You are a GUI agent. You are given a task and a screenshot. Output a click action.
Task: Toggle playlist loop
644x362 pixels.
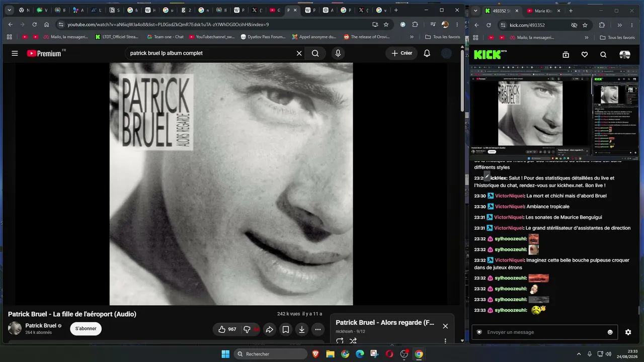340,341
